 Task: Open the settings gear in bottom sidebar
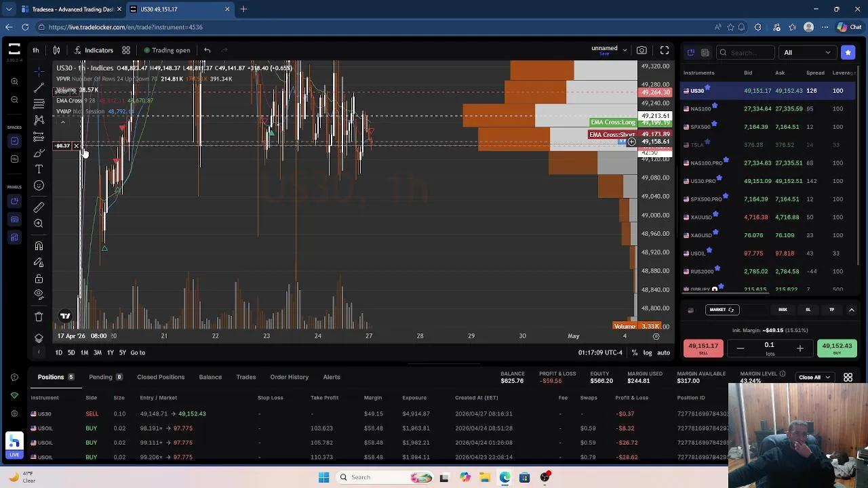[x=14, y=413]
